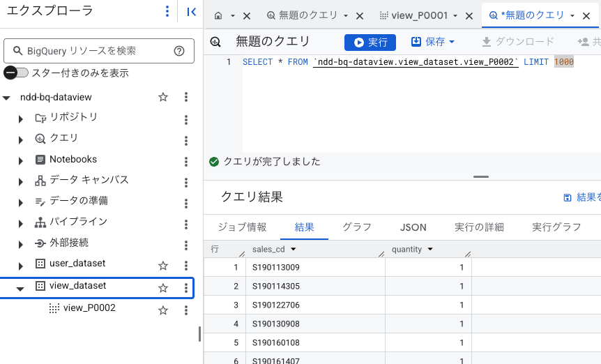601x364 pixels.
Task: Switch to the home tab
Action: click(x=218, y=16)
